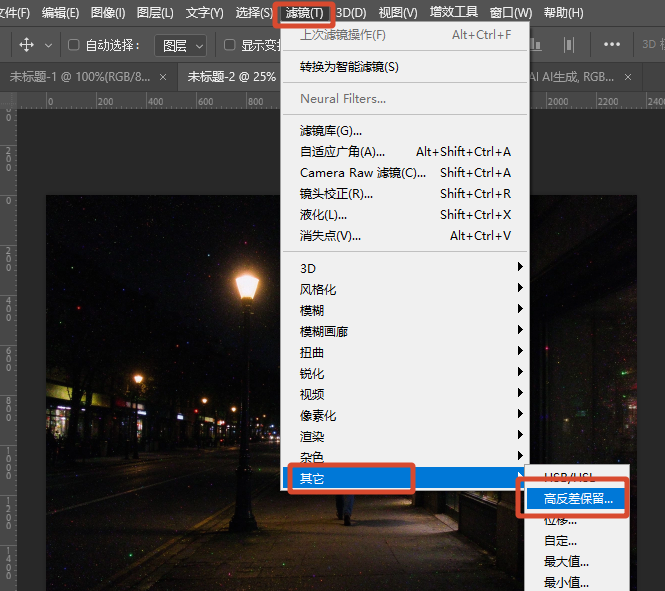Open the 增效工具 menu
Viewport: 665px width, 591px height.
click(x=453, y=12)
